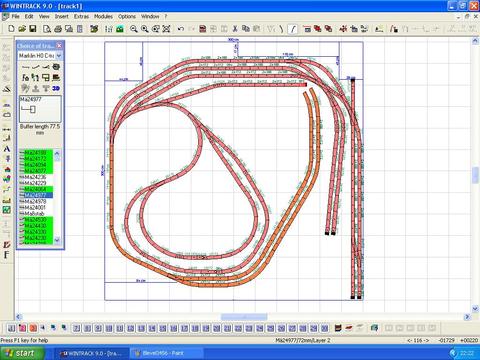Image resolution: width=480 pixels, height=360 pixels.
Task: Open the Marklin H0 track system dropdown
Action: pos(59,56)
